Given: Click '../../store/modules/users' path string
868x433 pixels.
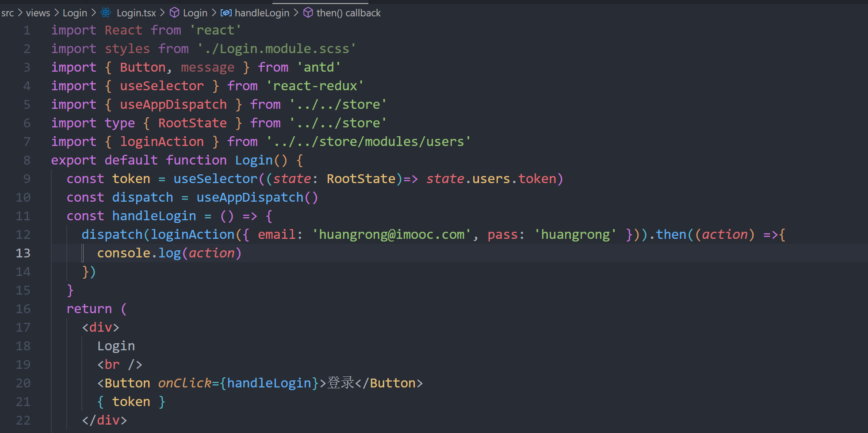Looking at the screenshot, I should point(368,142).
